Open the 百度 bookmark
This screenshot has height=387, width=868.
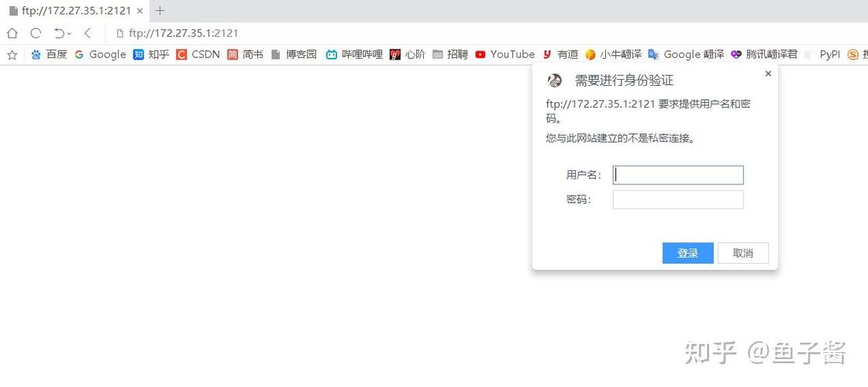[49, 54]
